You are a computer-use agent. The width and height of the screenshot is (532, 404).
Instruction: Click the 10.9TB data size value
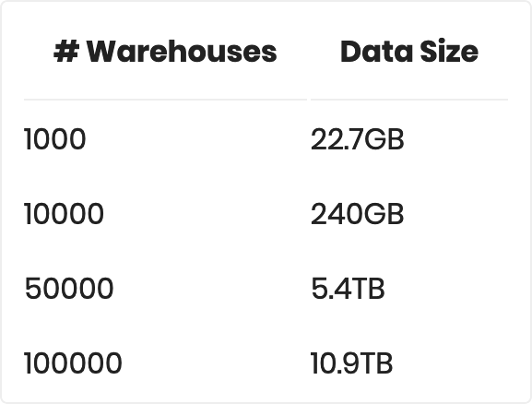coord(351,362)
